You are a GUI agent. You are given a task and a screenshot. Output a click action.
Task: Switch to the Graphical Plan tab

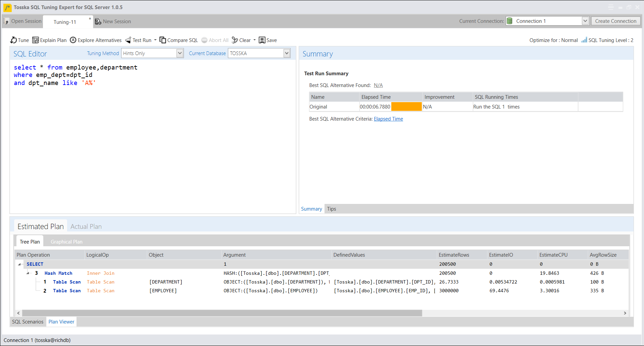click(x=66, y=242)
